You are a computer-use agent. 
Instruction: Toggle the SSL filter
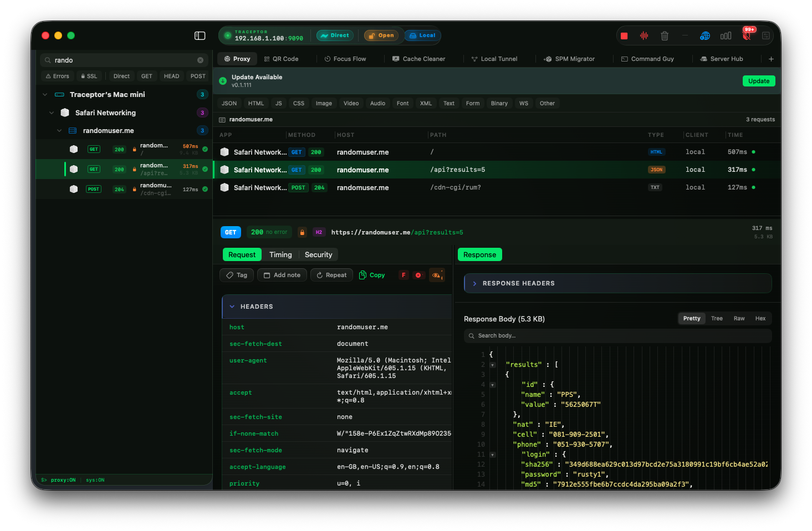[89, 76]
